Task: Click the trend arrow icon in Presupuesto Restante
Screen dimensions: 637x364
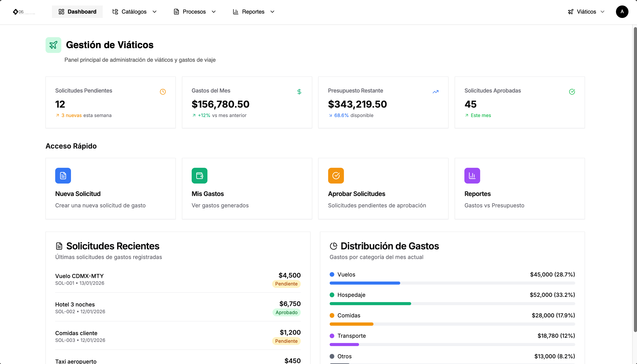Action: click(435, 92)
